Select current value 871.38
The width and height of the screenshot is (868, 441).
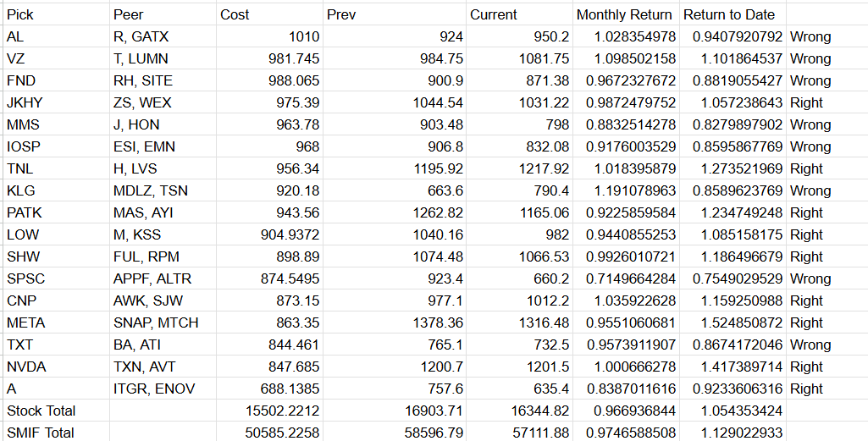(519, 80)
